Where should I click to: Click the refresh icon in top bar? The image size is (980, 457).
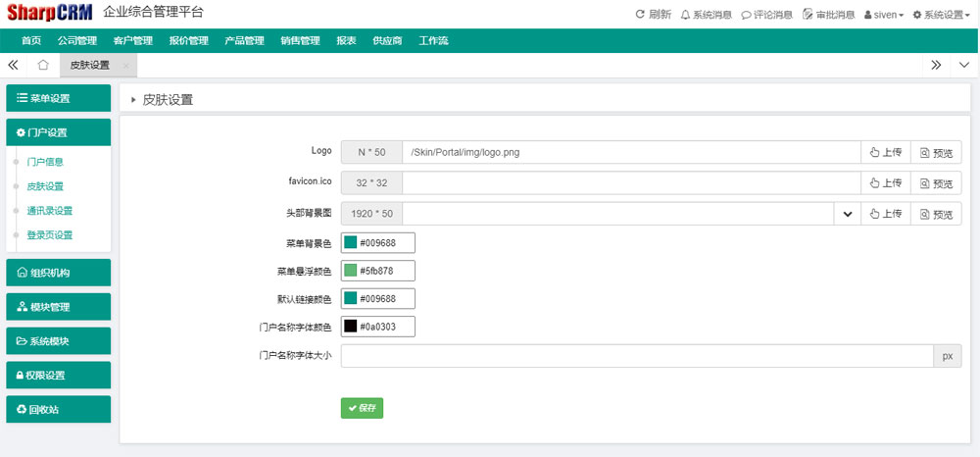click(x=641, y=15)
